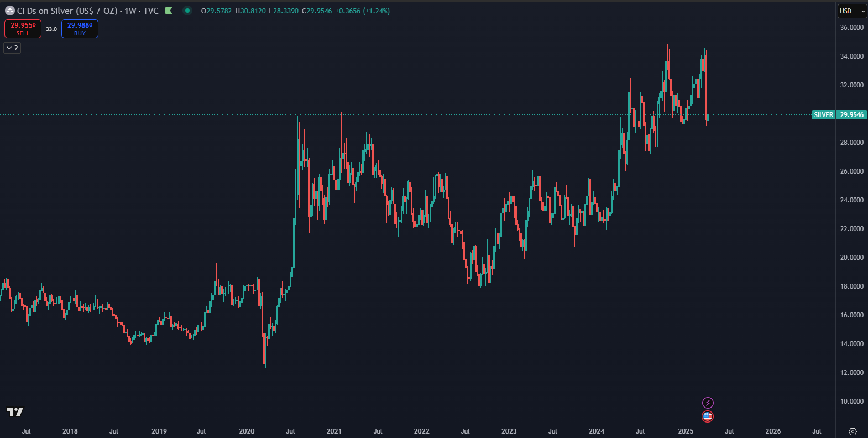
Task: Click the silver symbol logo icon
Action: pos(9,11)
